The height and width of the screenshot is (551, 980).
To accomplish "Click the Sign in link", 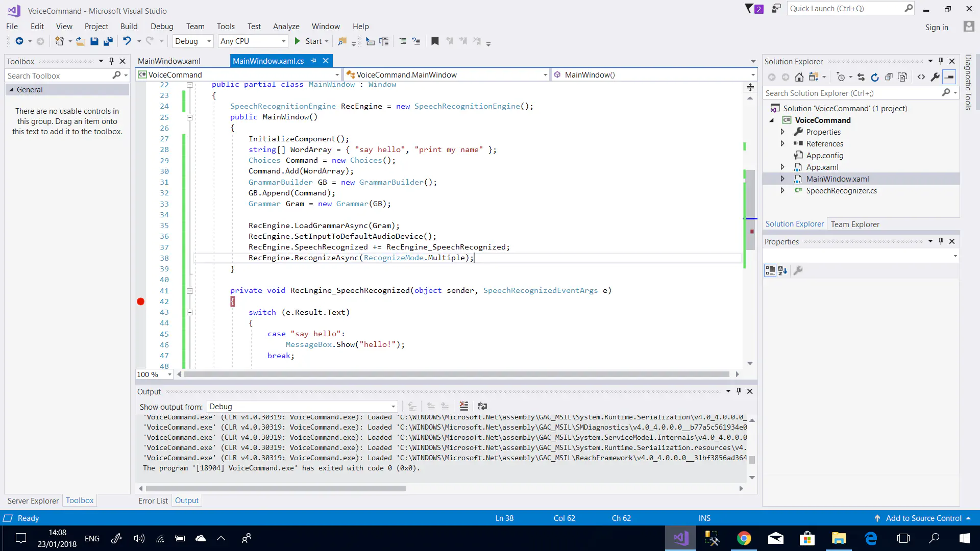I will coord(937,28).
